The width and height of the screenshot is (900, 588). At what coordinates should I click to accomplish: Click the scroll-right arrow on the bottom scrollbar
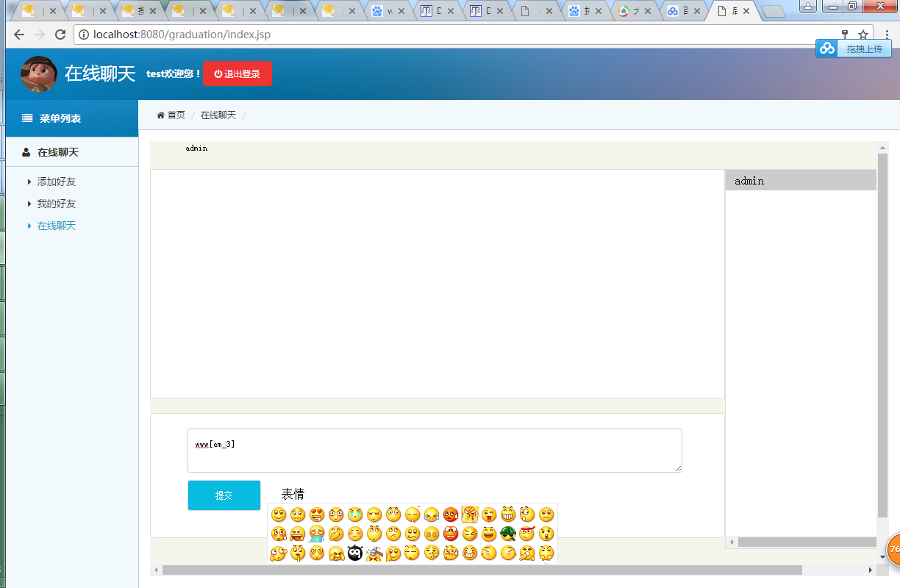click(x=871, y=570)
